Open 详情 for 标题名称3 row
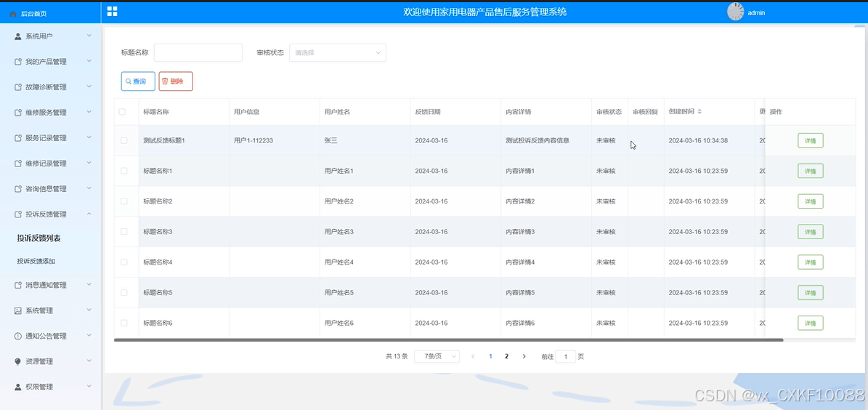Viewport: 868px width, 410px height. pos(811,232)
